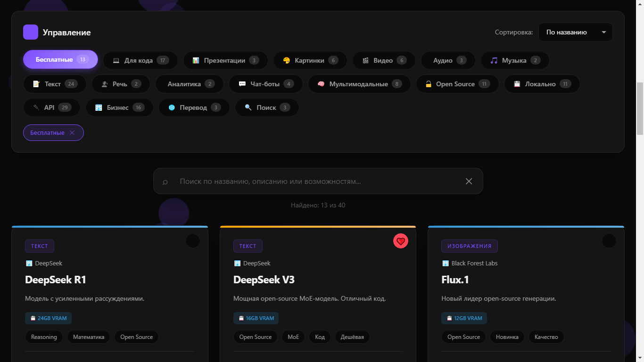
Task: Enable the Текст filter with count 24
Action: 55,84
